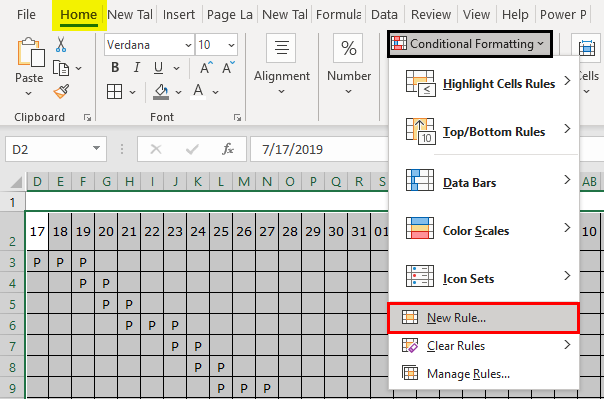Click the Paste clipboard icon

pos(30,52)
